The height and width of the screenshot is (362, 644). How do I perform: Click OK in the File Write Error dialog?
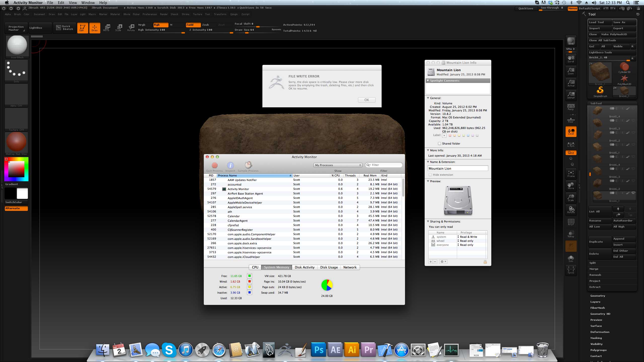tap(367, 100)
